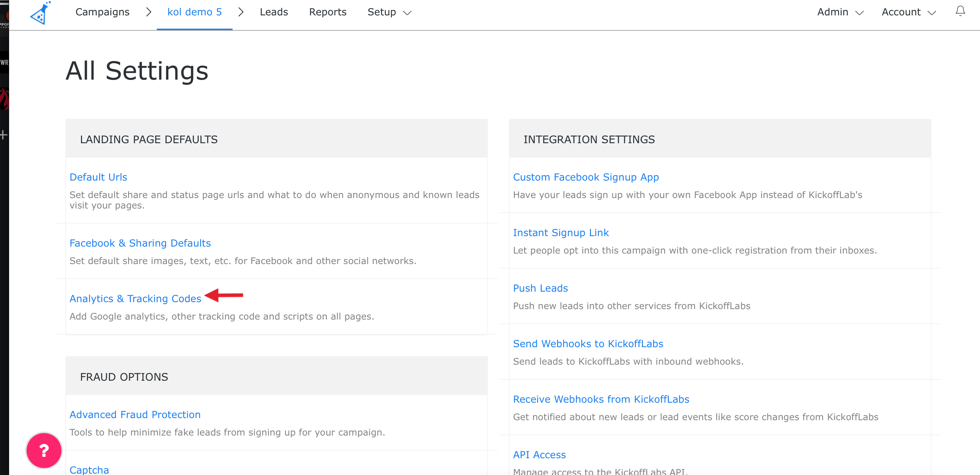Click 'Add Google analytics, other tracking code' description

coord(222,316)
